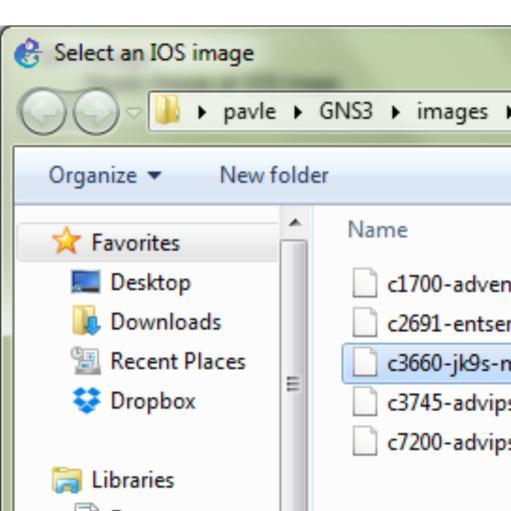This screenshot has height=511, width=511.
Task: Select the c1700-adven file
Action: coord(448,285)
